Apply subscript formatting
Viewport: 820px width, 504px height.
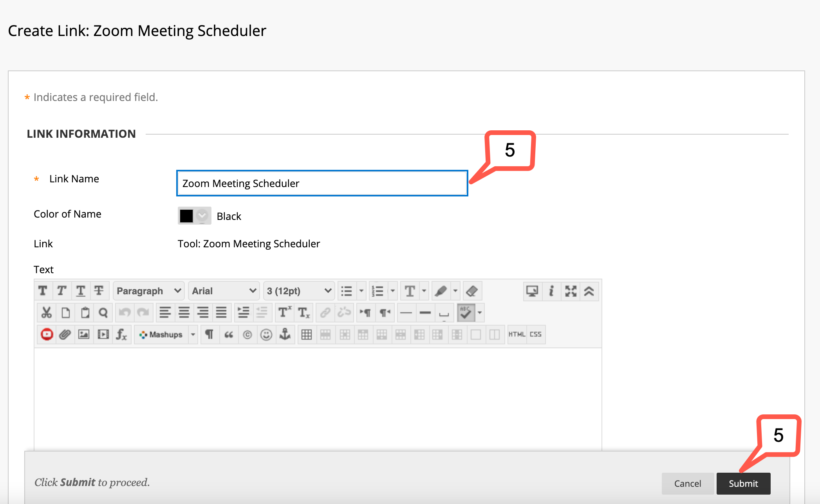point(303,313)
